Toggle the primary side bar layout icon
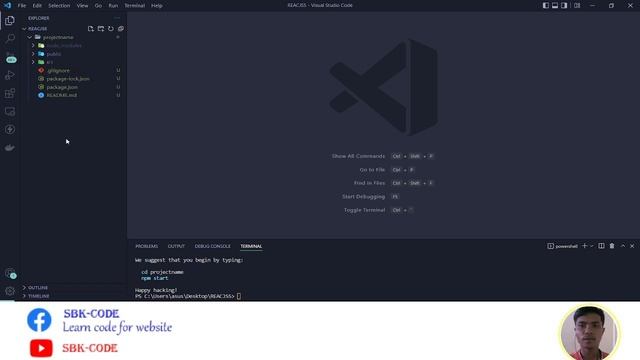The image size is (640, 360). 546,5
